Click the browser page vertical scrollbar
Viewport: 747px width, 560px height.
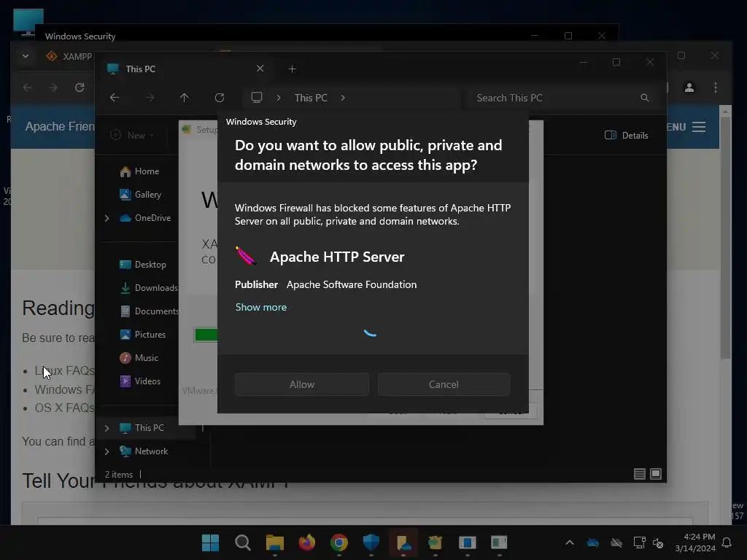coord(726,238)
